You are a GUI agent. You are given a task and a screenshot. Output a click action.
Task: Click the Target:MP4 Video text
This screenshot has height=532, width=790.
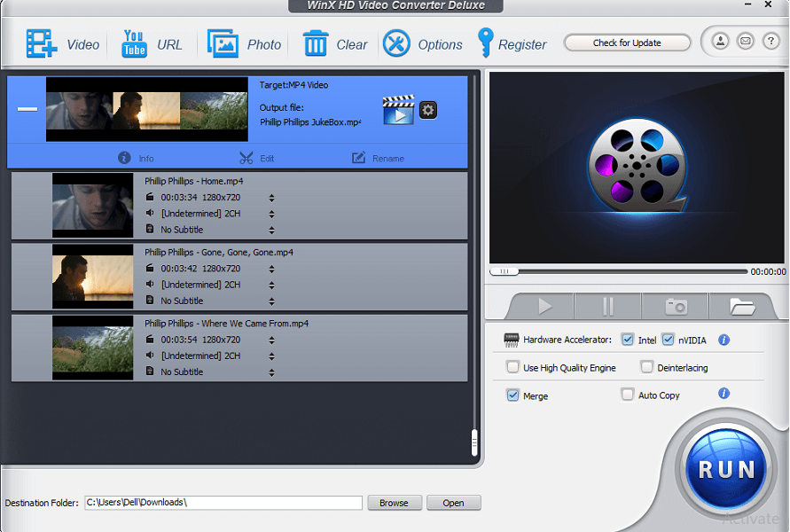[293, 85]
